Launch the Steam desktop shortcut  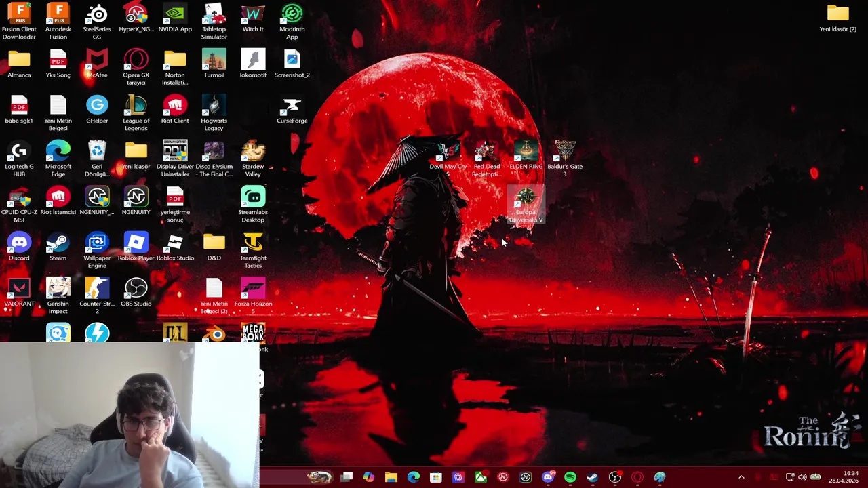(58, 247)
